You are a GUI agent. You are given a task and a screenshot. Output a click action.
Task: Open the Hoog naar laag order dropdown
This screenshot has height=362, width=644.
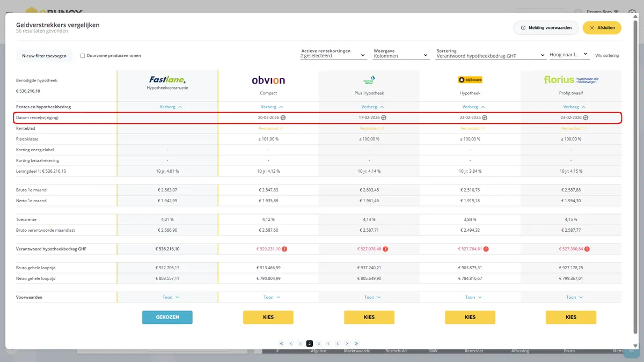coord(569,55)
